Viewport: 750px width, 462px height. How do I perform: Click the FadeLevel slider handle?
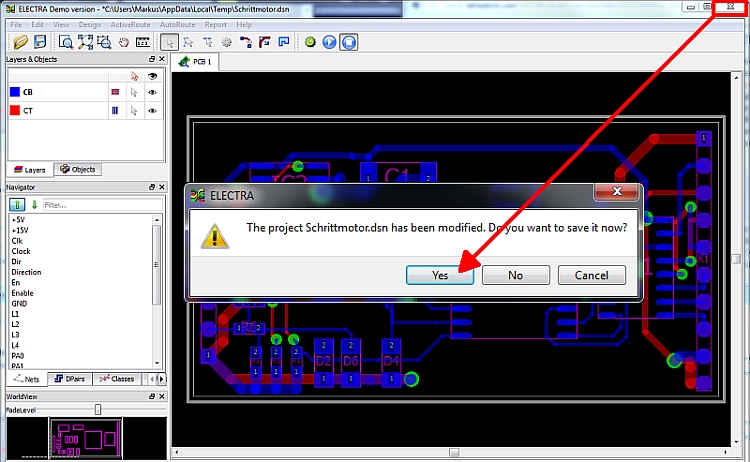tap(97, 409)
